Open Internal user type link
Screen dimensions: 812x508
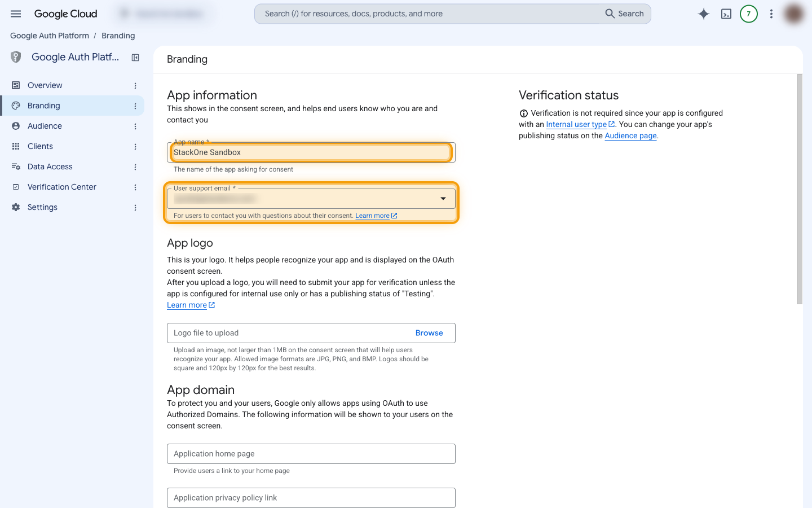pyautogui.click(x=580, y=124)
